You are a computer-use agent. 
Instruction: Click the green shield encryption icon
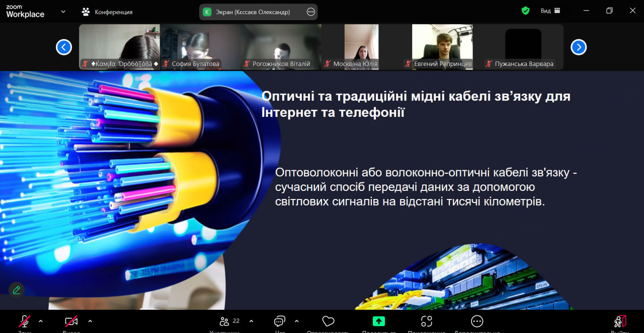(526, 11)
